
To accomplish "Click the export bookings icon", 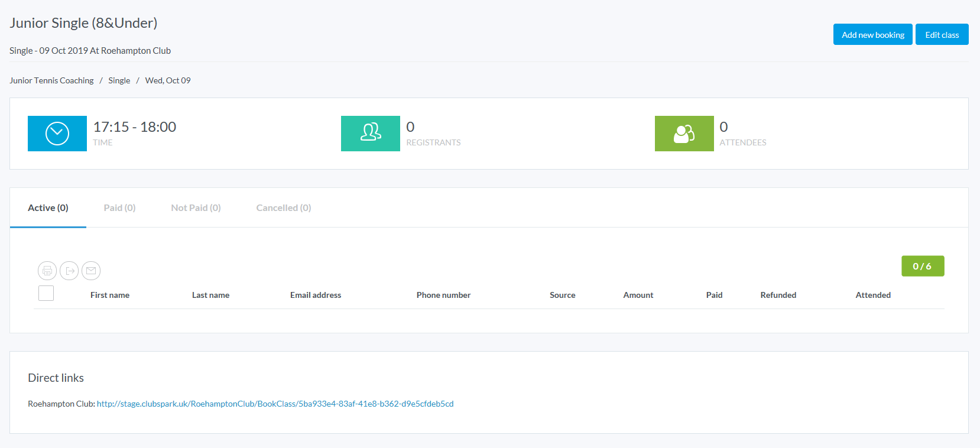I will (69, 271).
